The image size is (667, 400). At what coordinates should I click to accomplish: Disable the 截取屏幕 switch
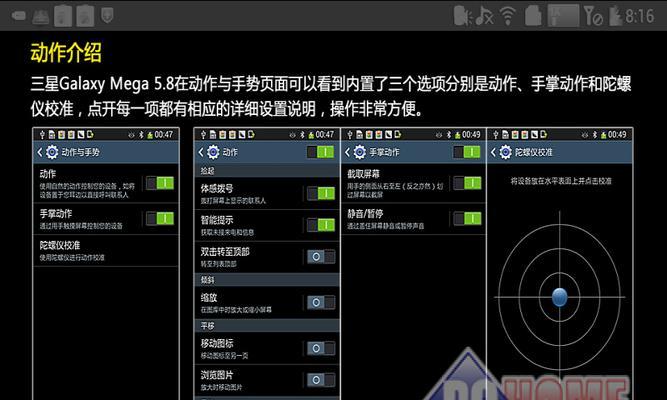(x=467, y=183)
